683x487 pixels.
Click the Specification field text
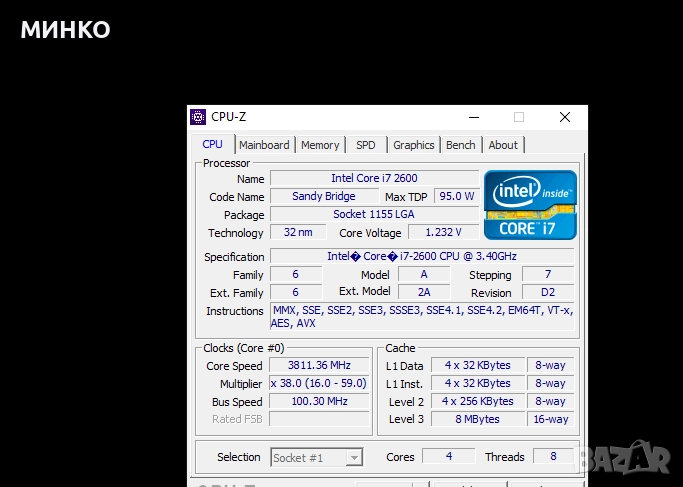pos(421,256)
